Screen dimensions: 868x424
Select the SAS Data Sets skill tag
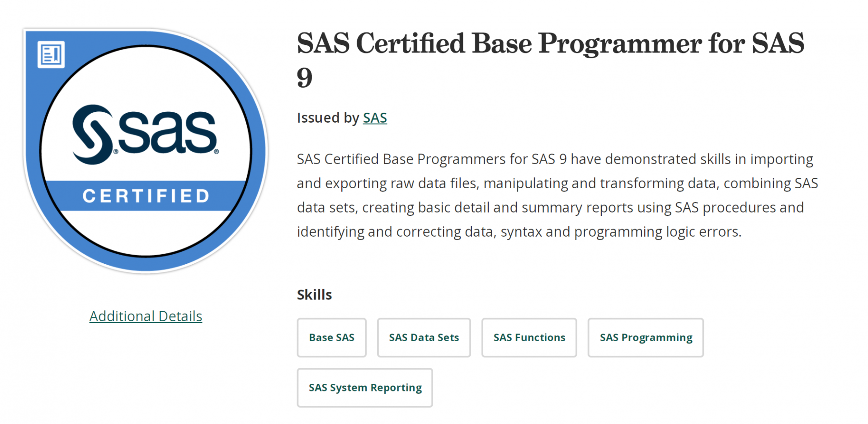coord(424,338)
